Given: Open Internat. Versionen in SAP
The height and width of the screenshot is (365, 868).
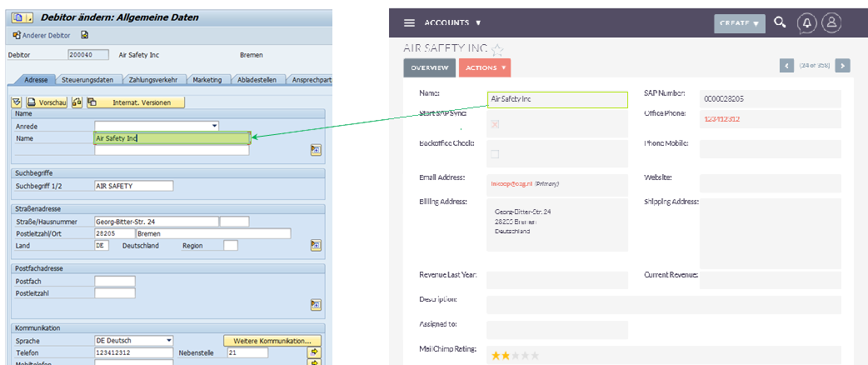Looking at the screenshot, I should 136,102.
